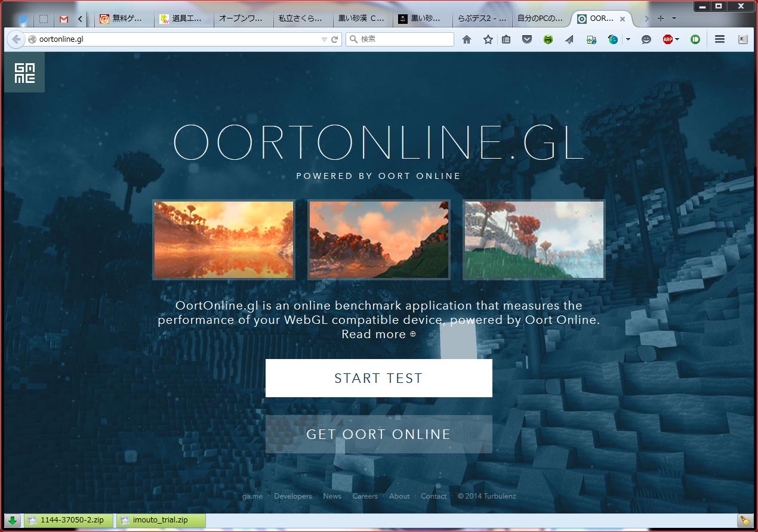Open the Adblock Plus dropdown arrow
Viewport: 758px width, 532px height.
[677, 39]
